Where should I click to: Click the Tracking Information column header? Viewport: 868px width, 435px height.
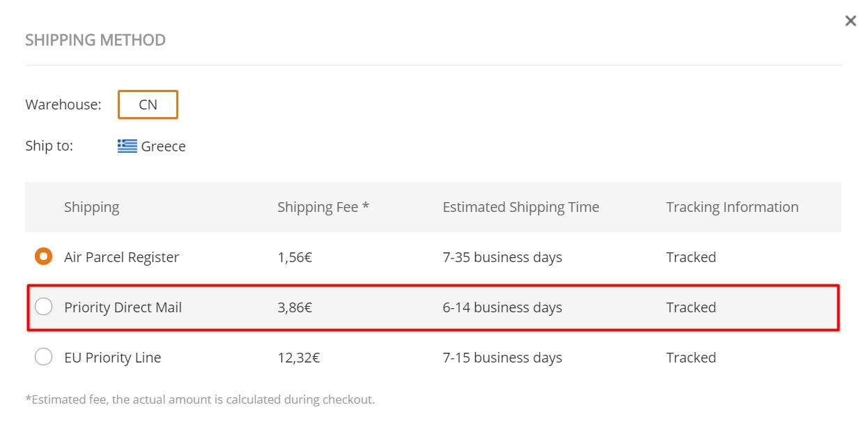click(732, 207)
